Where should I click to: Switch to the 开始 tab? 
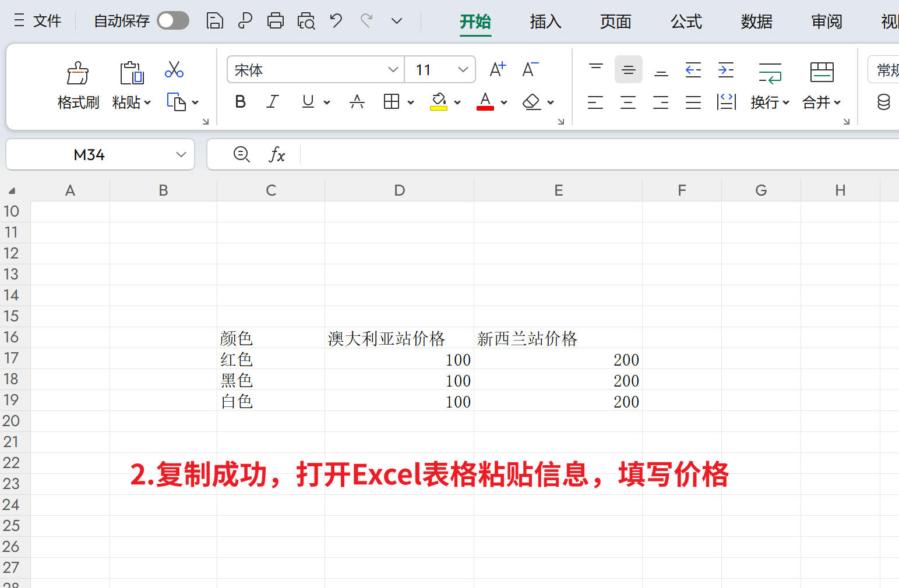(475, 22)
